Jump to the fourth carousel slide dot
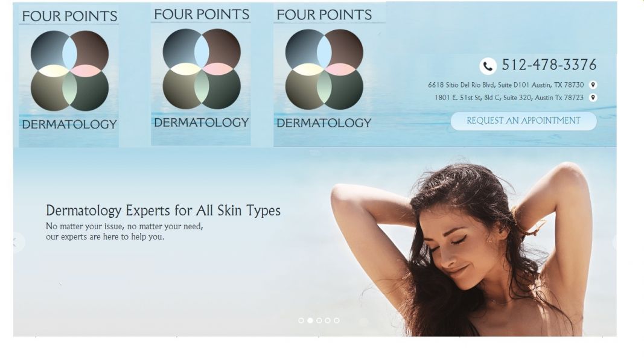 tap(328, 320)
